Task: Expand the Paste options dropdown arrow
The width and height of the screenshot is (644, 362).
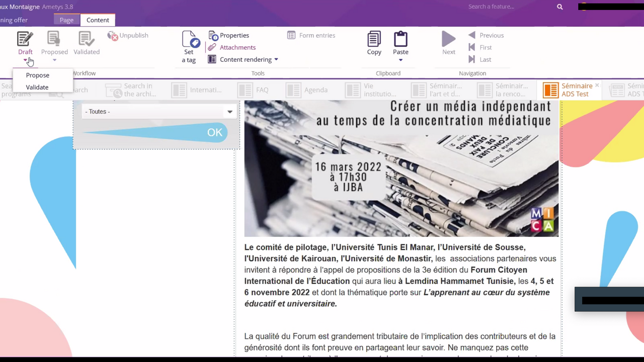Action: point(400,59)
